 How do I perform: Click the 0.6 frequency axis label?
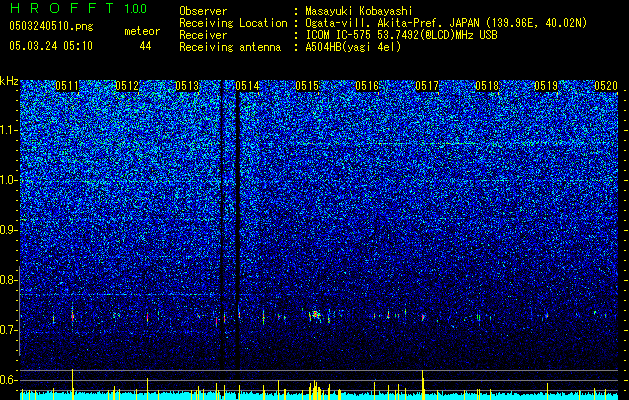9,380
